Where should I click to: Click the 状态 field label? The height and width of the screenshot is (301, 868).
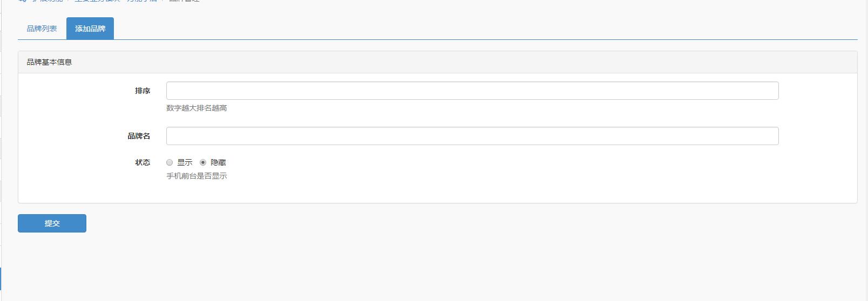(x=143, y=162)
